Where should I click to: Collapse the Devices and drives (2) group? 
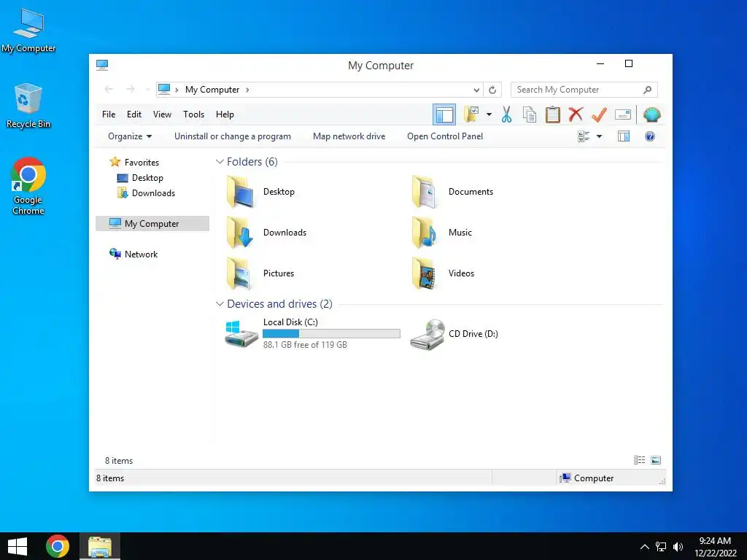pyautogui.click(x=220, y=304)
